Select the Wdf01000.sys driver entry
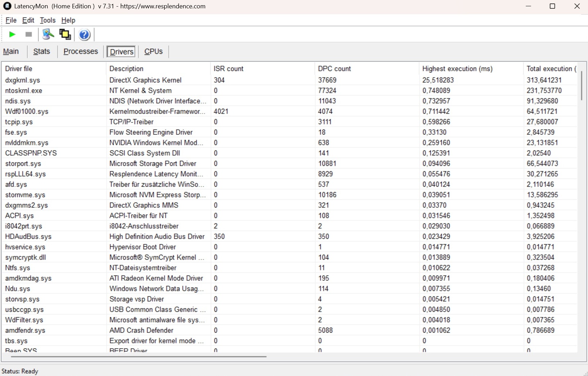The width and height of the screenshot is (588, 376). [x=289, y=111]
